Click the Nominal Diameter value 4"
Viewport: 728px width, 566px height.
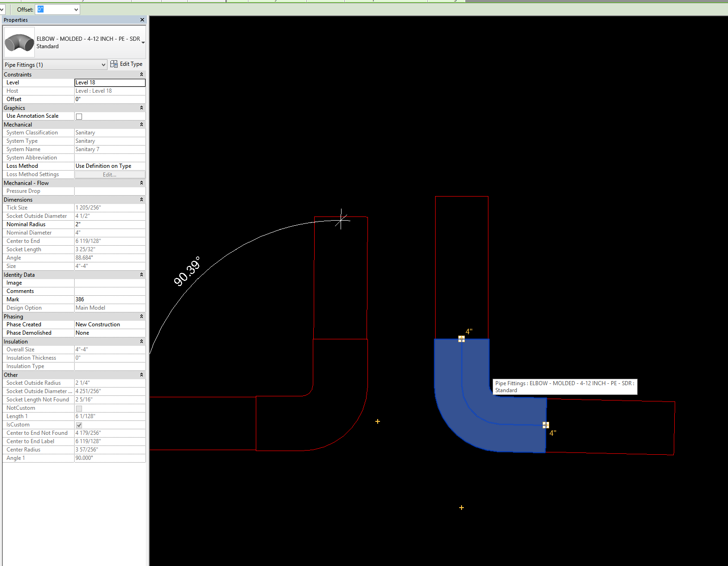[x=110, y=233]
